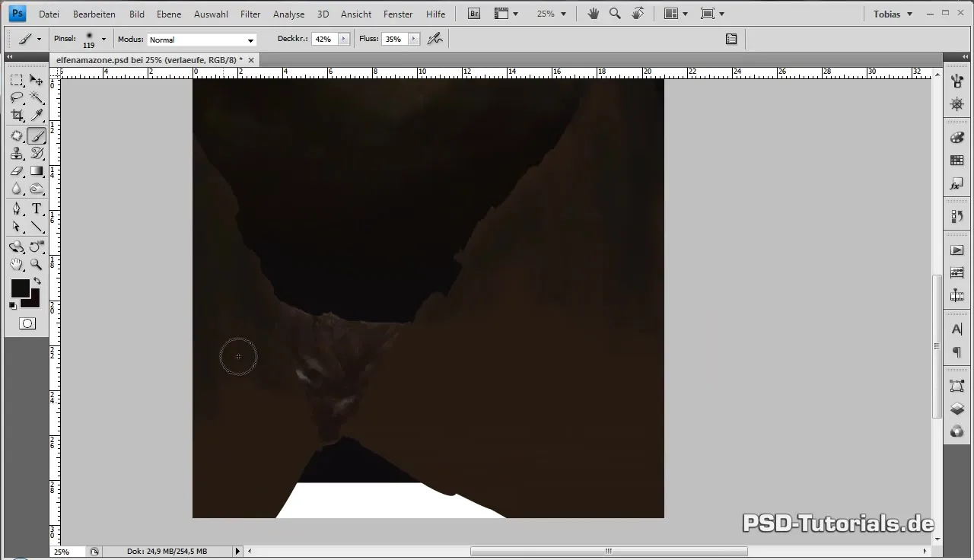Select Hand tool in application bar
The image size is (974, 560).
click(x=593, y=14)
